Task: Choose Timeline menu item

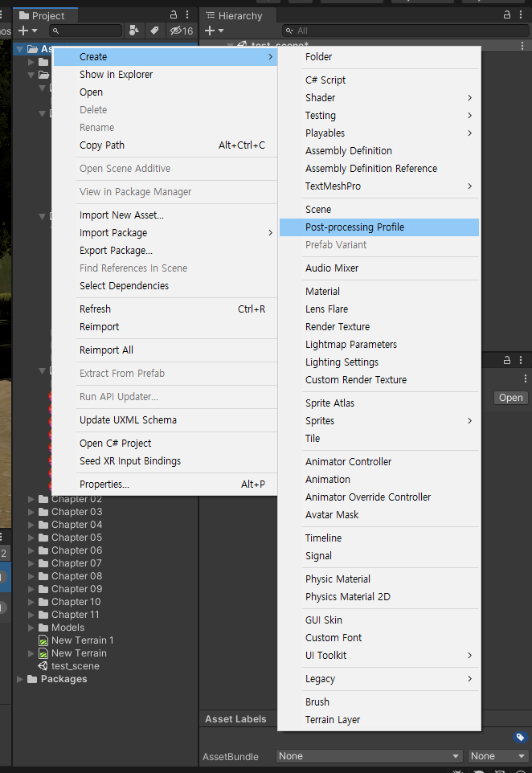Action: pos(379,538)
